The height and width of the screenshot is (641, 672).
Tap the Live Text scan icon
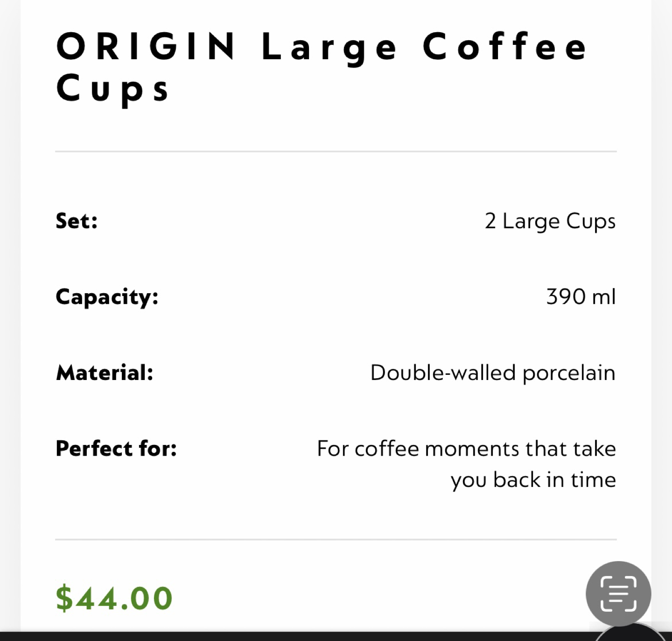click(x=618, y=593)
